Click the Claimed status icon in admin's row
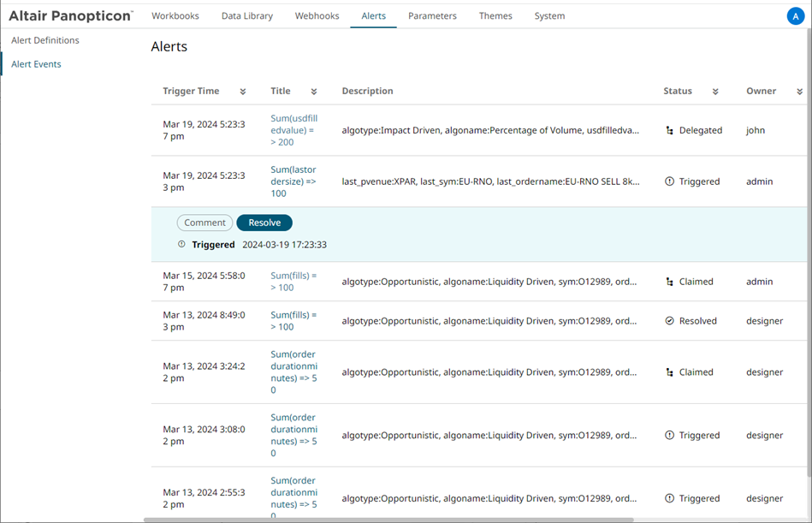812x523 pixels. tap(669, 282)
